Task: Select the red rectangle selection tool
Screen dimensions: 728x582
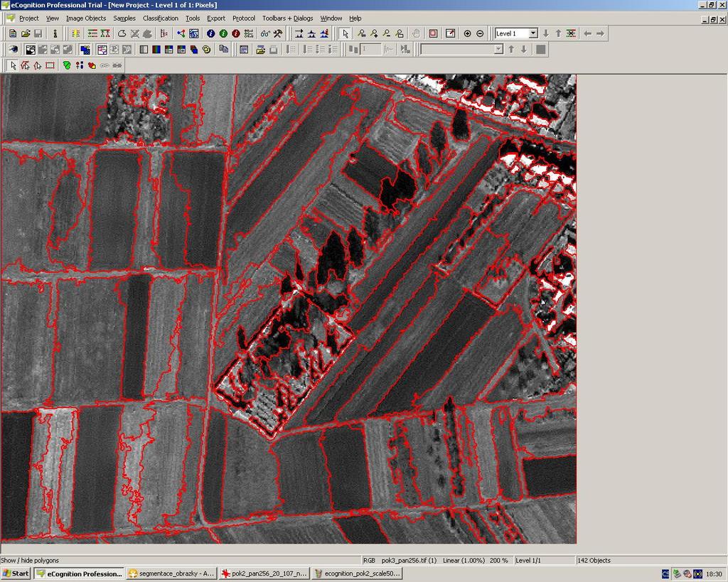Action: click(50, 65)
